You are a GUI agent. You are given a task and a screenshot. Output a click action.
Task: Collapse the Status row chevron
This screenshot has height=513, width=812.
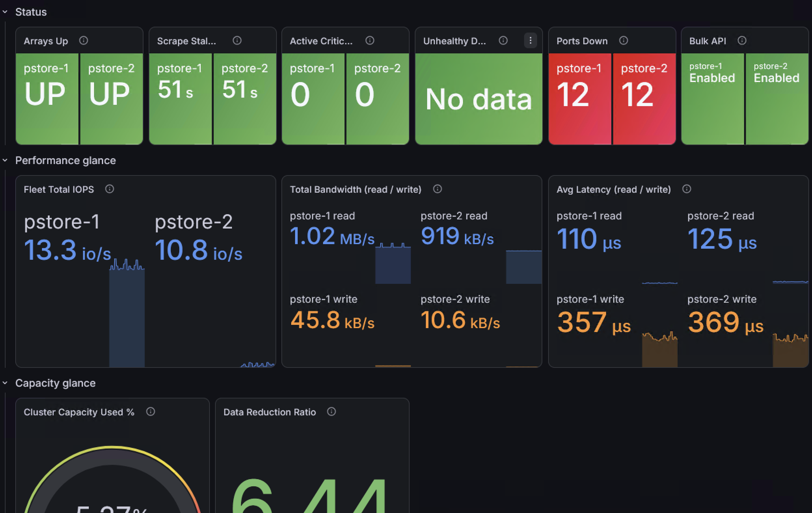5,12
